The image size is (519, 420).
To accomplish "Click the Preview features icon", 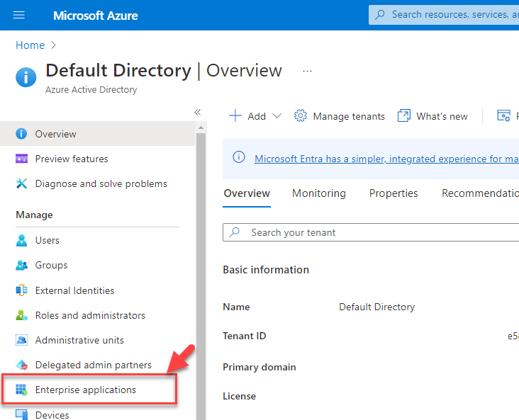I will (x=21, y=159).
